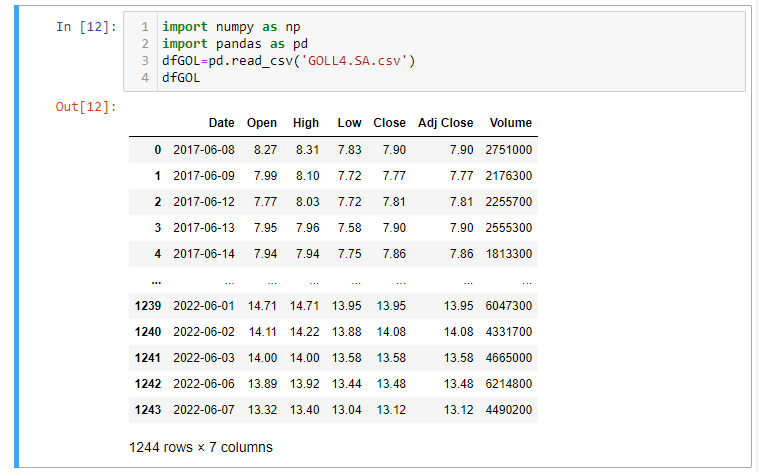758x472 pixels.
Task: Click the 2022-06-06 date cell
Action: (204, 383)
